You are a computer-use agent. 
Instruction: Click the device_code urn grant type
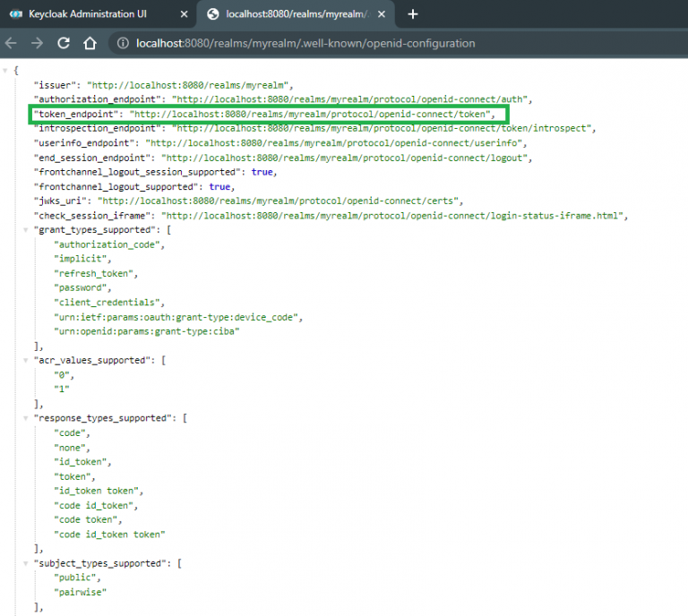click(176, 318)
